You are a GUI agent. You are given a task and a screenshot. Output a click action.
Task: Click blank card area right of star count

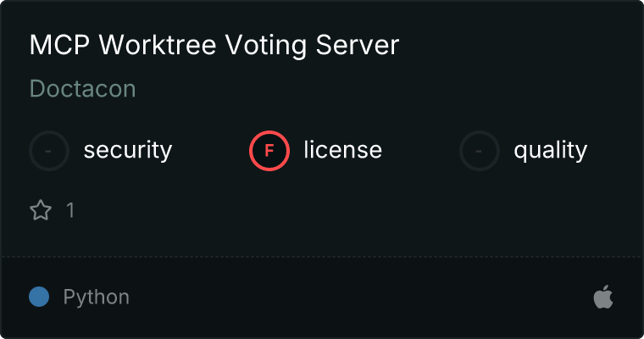[339, 210]
